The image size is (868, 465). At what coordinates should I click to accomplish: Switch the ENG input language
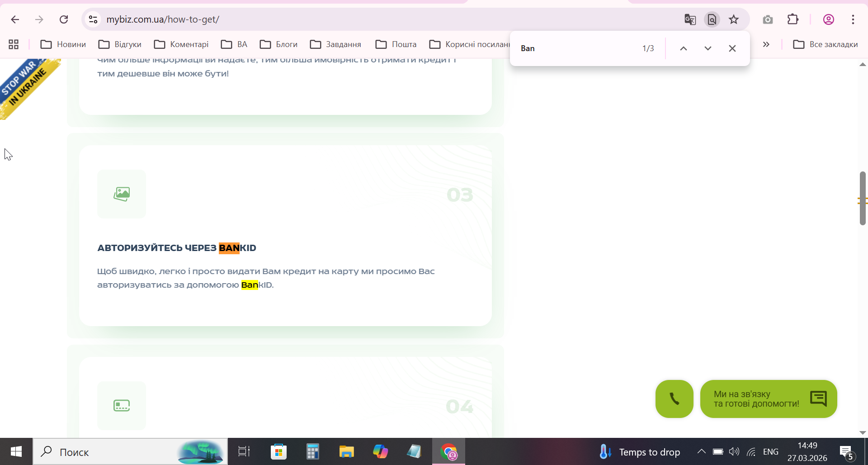[771, 452]
